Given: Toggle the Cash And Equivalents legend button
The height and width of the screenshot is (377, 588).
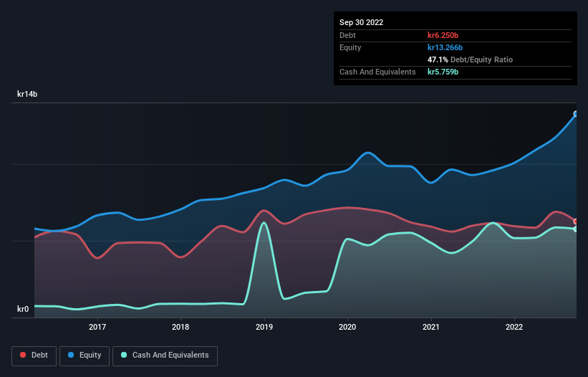Looking at the screenshot, I should pyautogui.click(x=165, y=355).
